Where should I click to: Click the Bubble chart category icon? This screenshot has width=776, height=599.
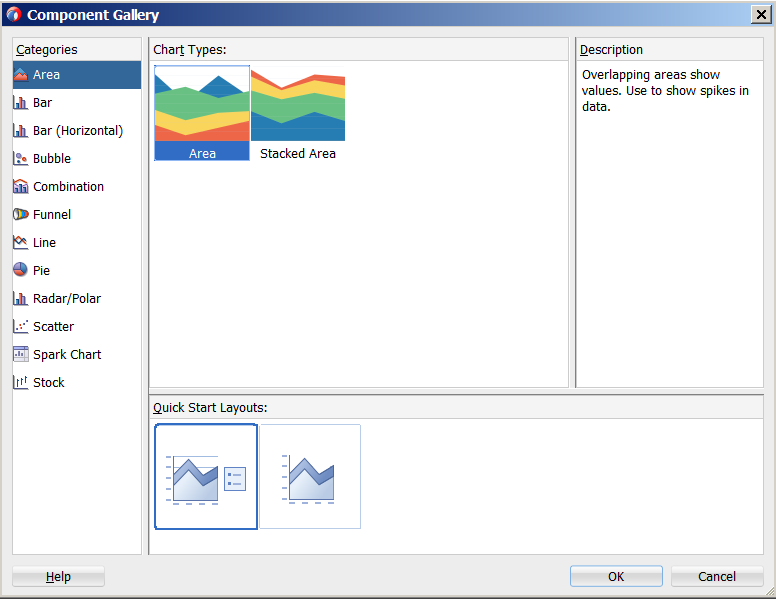tap(21, 158)
